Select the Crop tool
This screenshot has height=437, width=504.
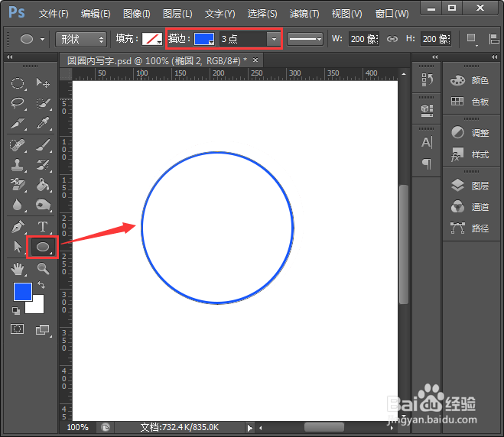18,123
